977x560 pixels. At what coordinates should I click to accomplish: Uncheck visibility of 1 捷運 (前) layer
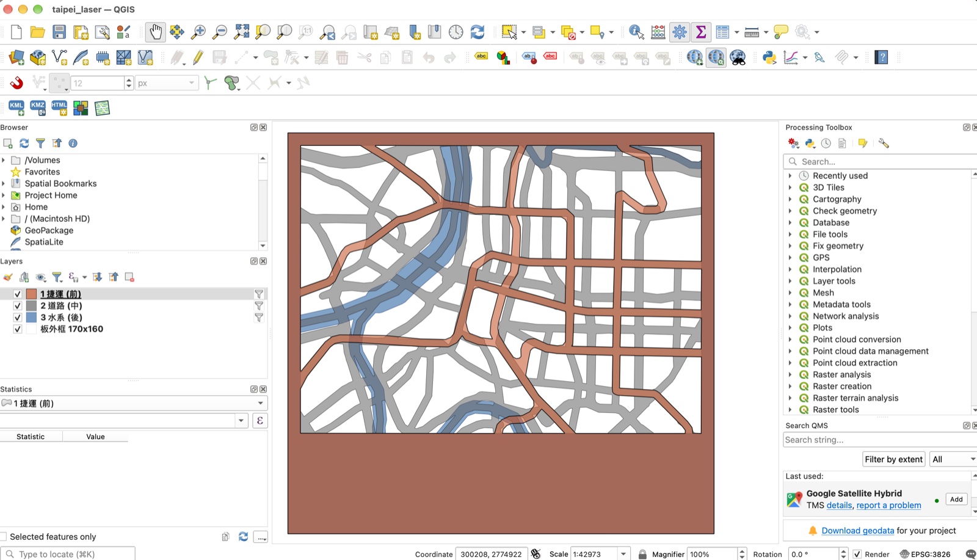tap(18, 294)
